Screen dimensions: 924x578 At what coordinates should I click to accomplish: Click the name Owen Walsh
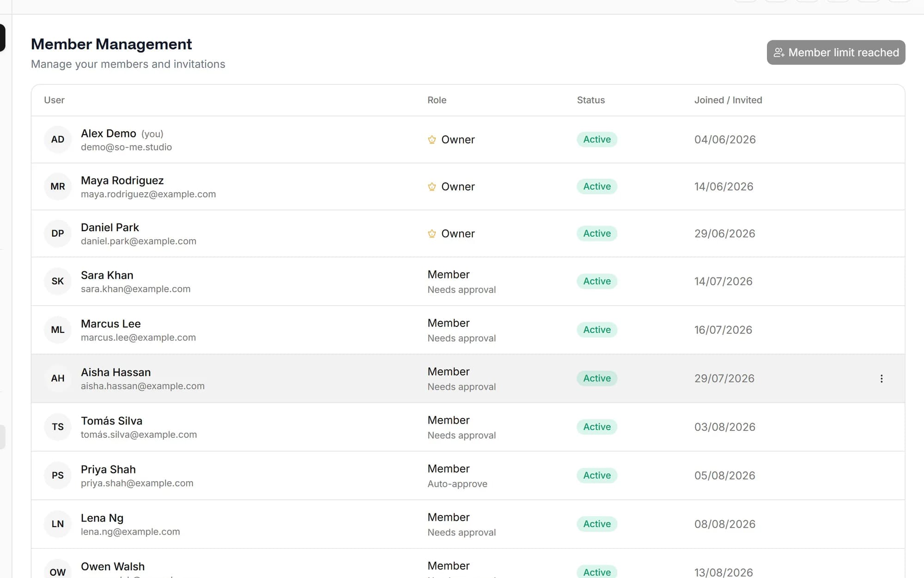113,566
